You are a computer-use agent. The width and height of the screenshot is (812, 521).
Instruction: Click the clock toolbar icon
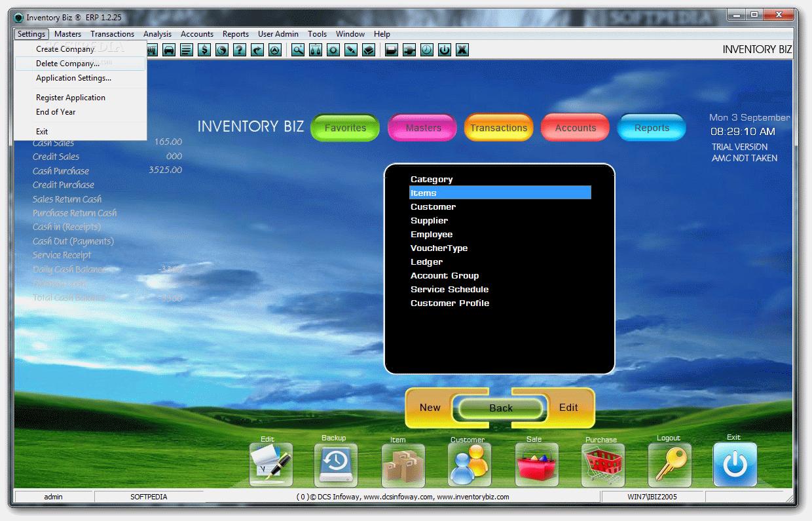[x=427, y=50]
